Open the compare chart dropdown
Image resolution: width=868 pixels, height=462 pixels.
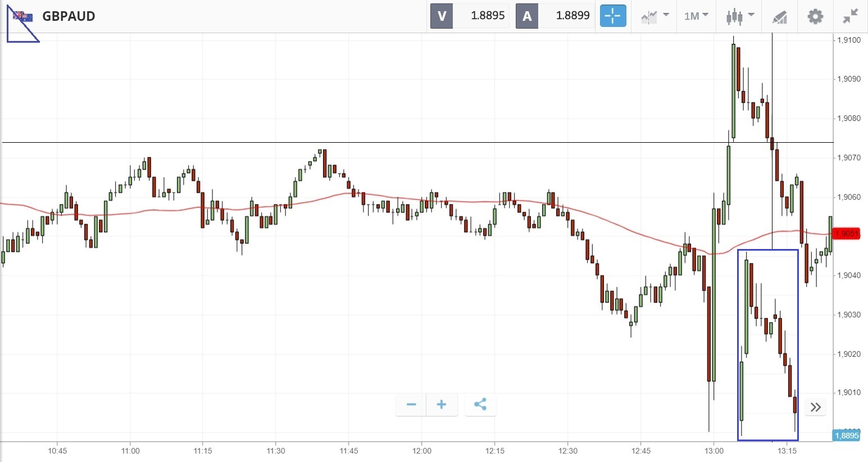point(655,16)
